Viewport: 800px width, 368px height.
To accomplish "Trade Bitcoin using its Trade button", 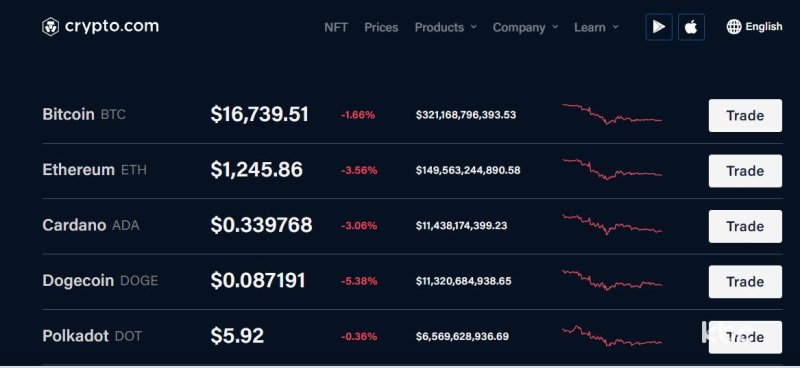I will tap(745, 115).
